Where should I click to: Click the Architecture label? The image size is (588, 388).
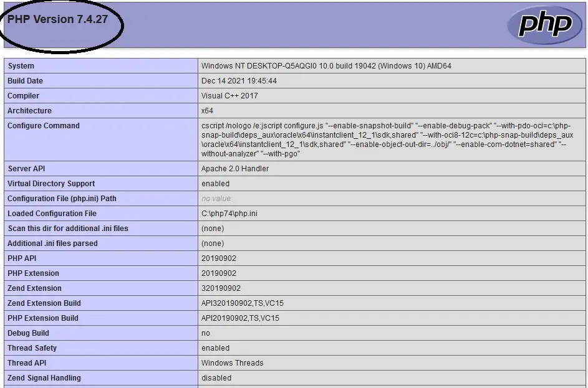pyautogui.click(x=30, y=111)
